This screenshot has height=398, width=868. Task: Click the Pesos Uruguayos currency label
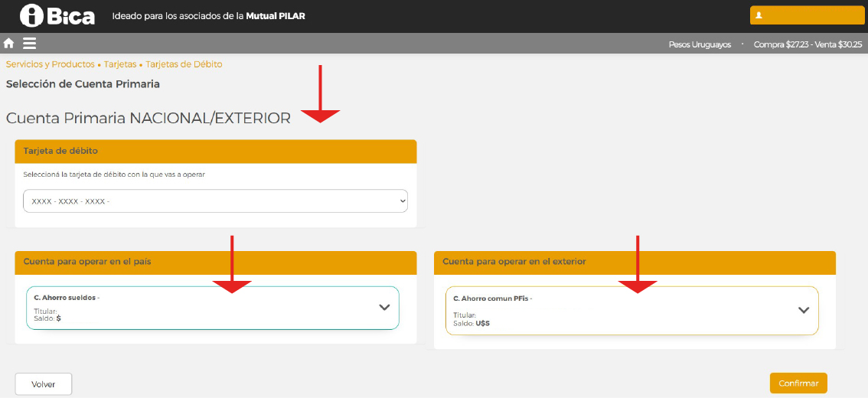[x=700, y=44]
